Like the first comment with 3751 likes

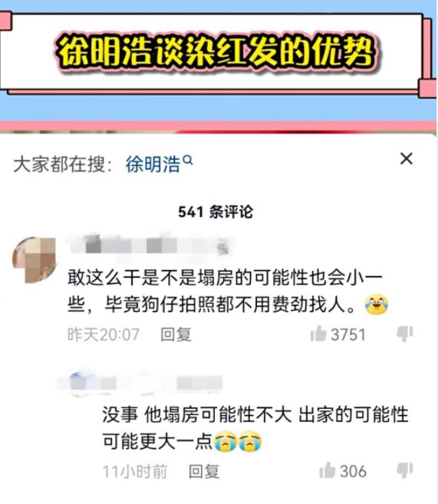tap(318, 334)
